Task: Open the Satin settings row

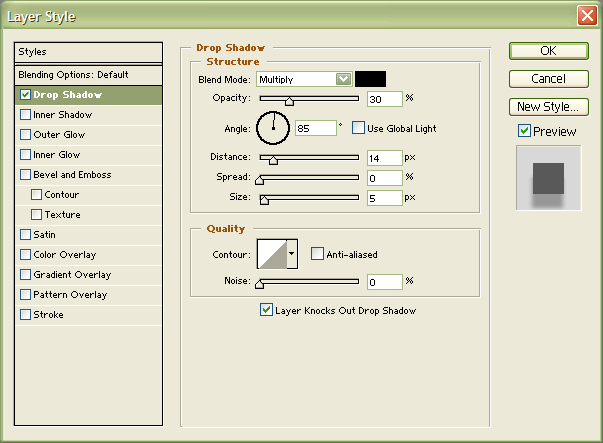Action: pyautogui.click(x=88, y=235)
